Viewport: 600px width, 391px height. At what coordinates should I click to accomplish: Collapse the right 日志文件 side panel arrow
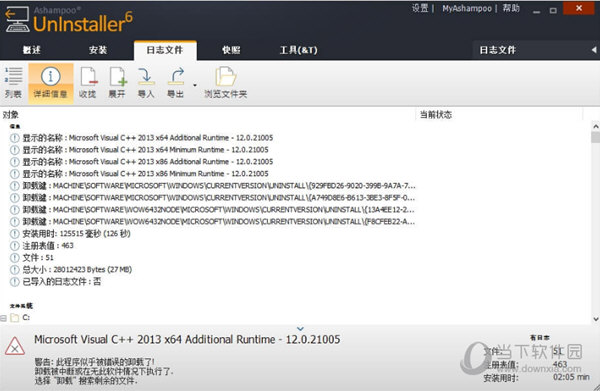coord(594,50)
